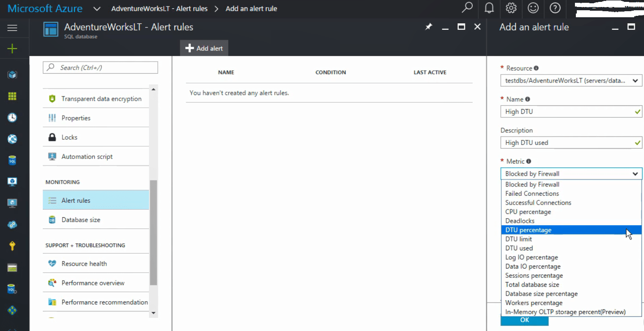
Task: Choose In-Memory OLTP storage percent option
Action: (571, 312)
